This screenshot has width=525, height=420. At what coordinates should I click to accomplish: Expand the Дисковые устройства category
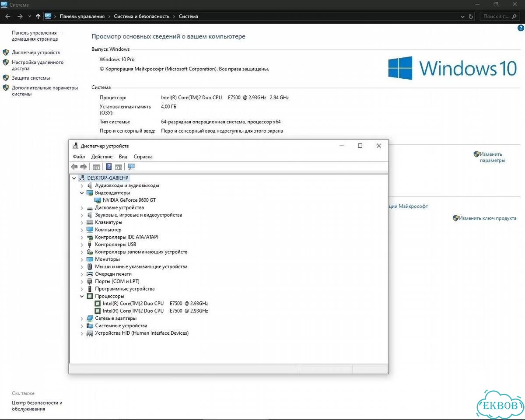click(82, 207)
